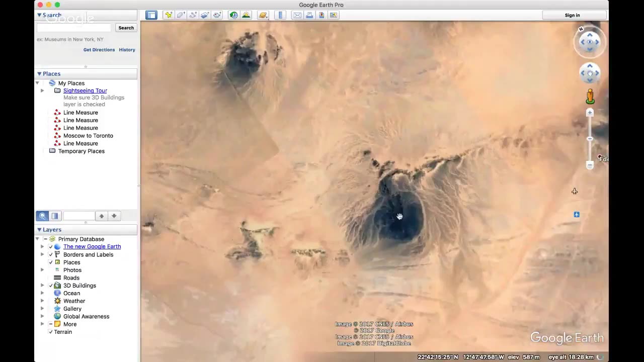Click the North 'N' compass marker
This screenshot has width=644, height=362.
click(581, 29)
